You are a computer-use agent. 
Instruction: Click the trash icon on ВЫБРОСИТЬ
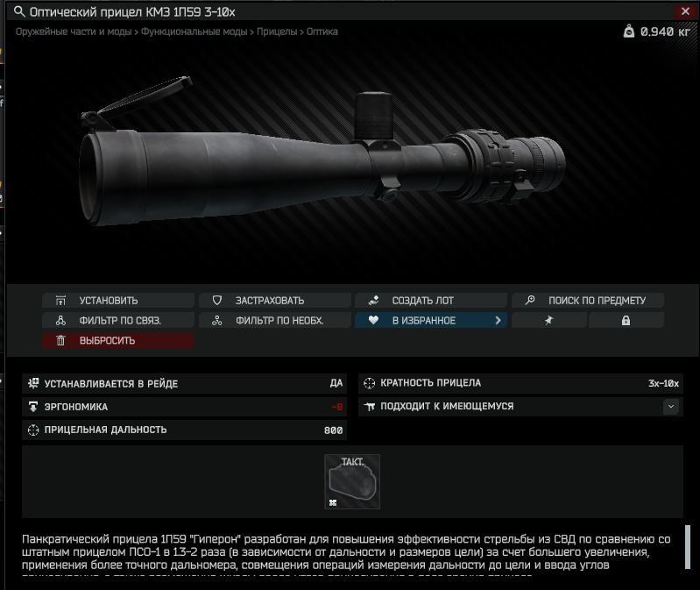60,340
